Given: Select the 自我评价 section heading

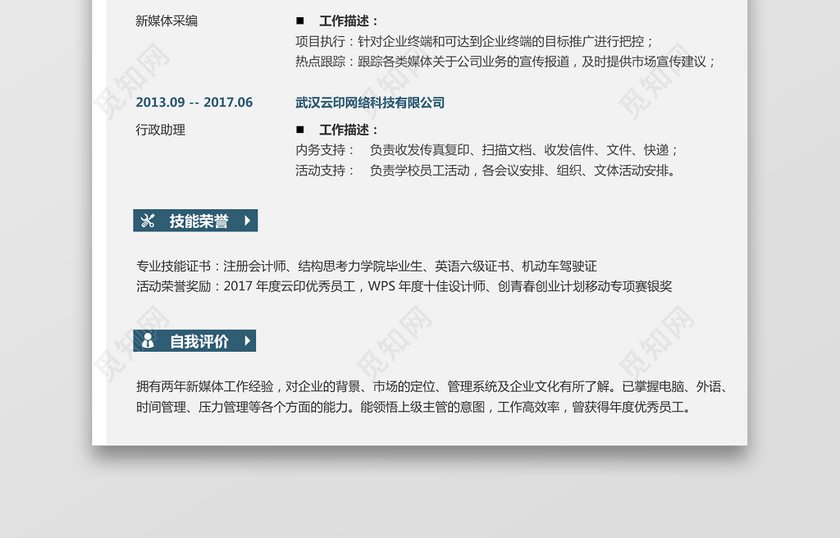Looking at the screenshot, I should coord(199,341).
